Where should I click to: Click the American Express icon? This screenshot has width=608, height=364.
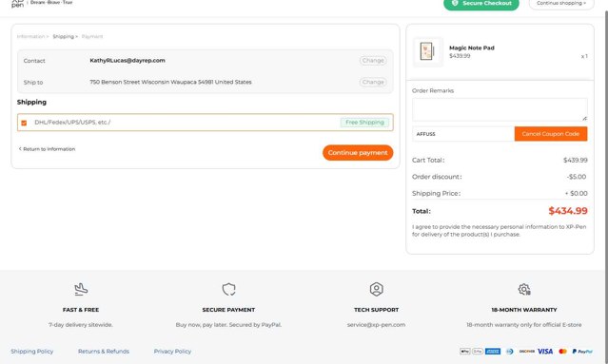(x=493, y=352)
